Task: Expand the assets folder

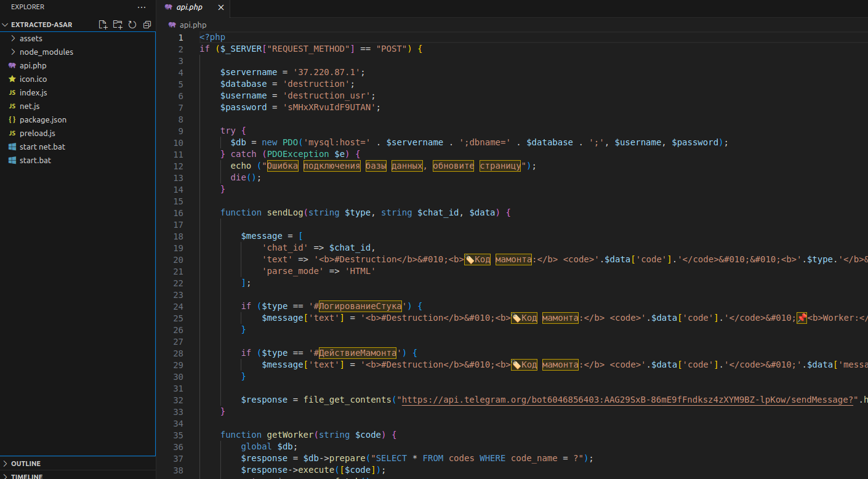Action: coord(14,38)
